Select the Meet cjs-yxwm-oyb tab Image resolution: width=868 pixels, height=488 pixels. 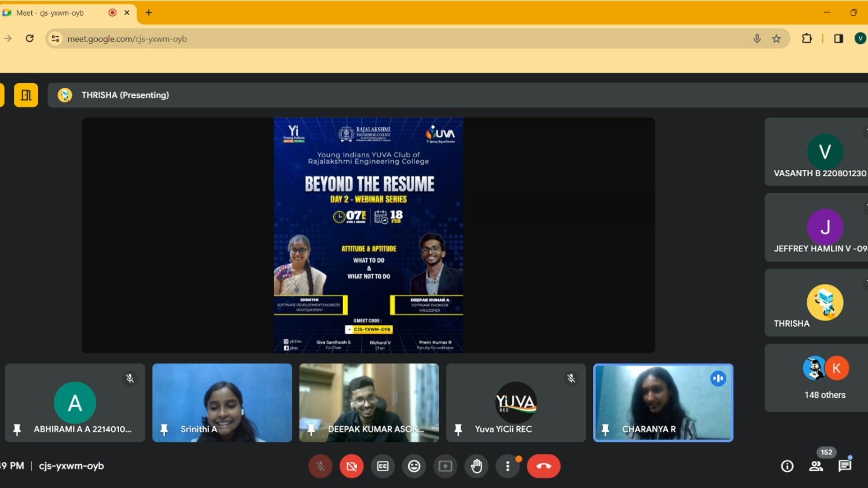[68, 12]
